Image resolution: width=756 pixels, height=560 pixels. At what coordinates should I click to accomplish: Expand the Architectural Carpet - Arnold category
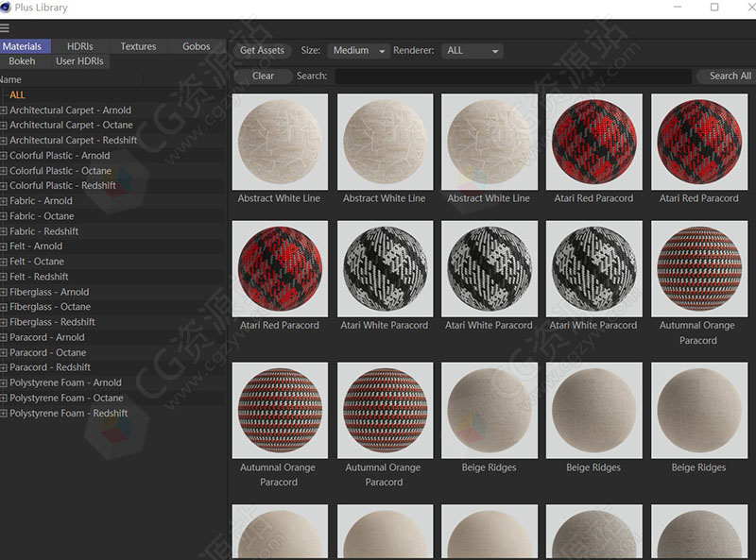click(4, 110)
